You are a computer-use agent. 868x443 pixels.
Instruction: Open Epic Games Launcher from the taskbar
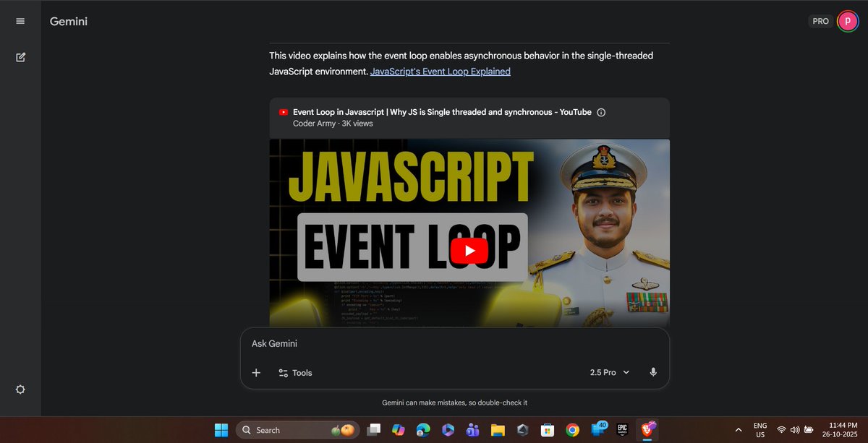pyautogui.click(x=621, y=430)
